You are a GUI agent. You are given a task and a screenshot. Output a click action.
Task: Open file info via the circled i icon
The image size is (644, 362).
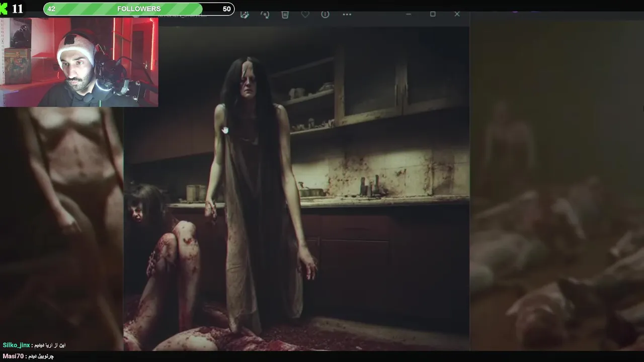click(x=325, y=15)
